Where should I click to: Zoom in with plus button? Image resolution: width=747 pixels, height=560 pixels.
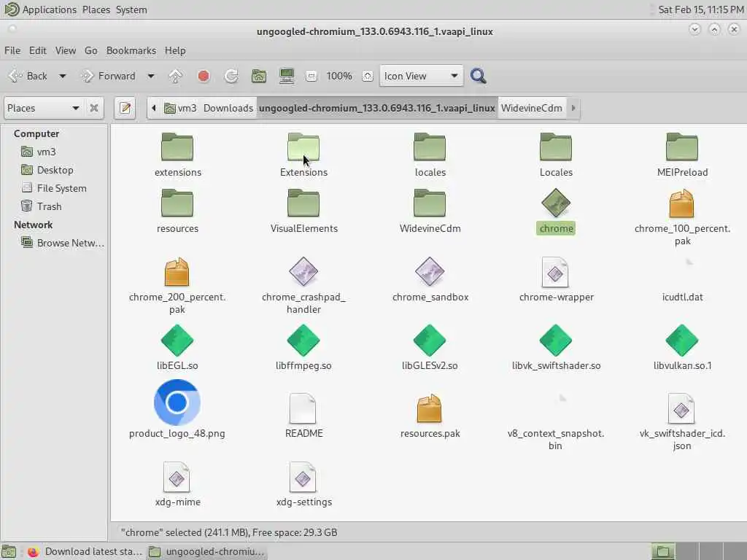click(x=368, y=76)
